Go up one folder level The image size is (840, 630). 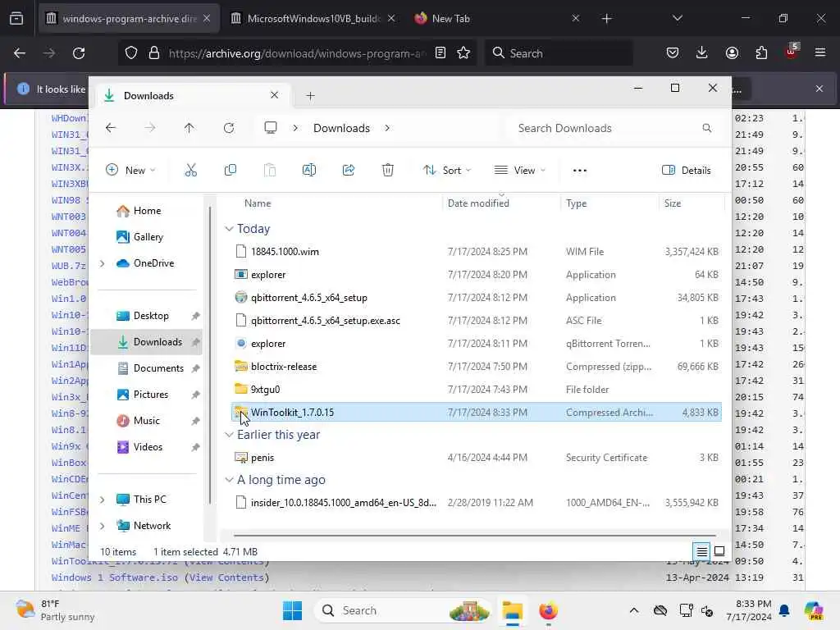coord(189,128)
